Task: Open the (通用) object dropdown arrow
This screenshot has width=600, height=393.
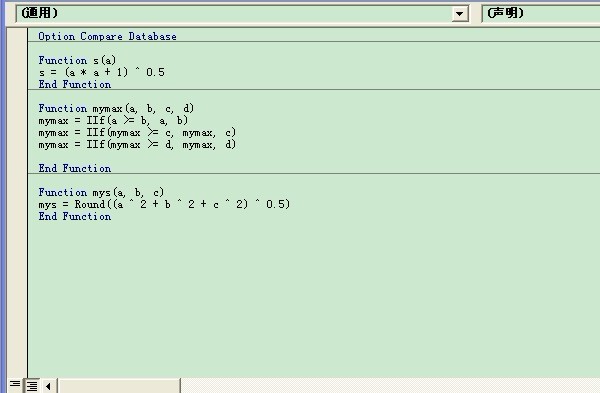Action: click(460, 14)
